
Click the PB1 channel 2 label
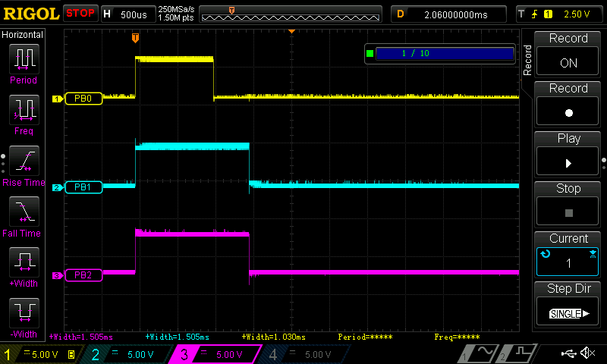tap(83, 187)
